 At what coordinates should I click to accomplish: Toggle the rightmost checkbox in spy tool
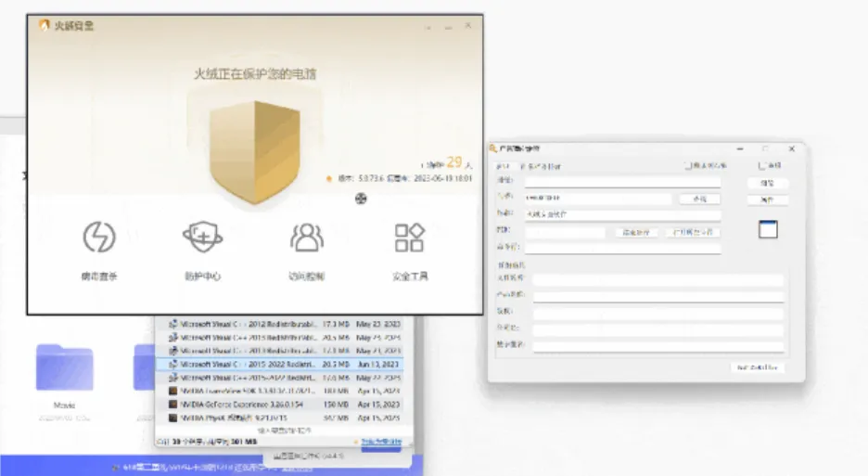pos(761,166)
